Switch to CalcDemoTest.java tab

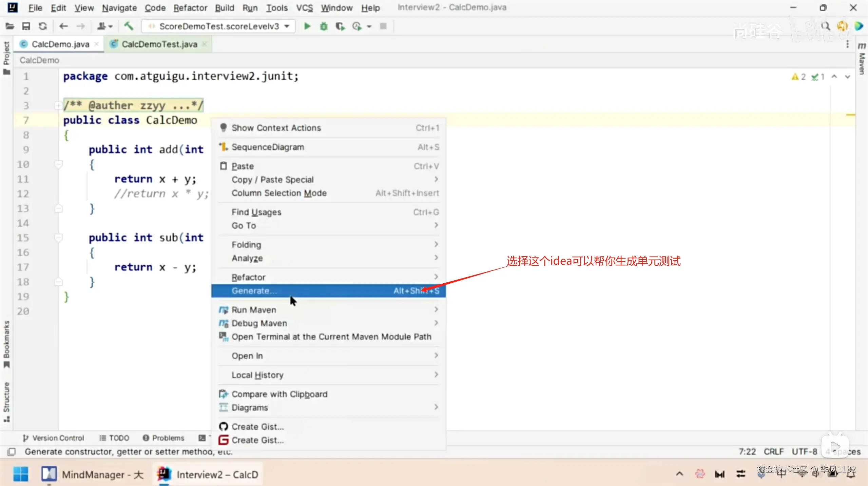tap(159, 44)
